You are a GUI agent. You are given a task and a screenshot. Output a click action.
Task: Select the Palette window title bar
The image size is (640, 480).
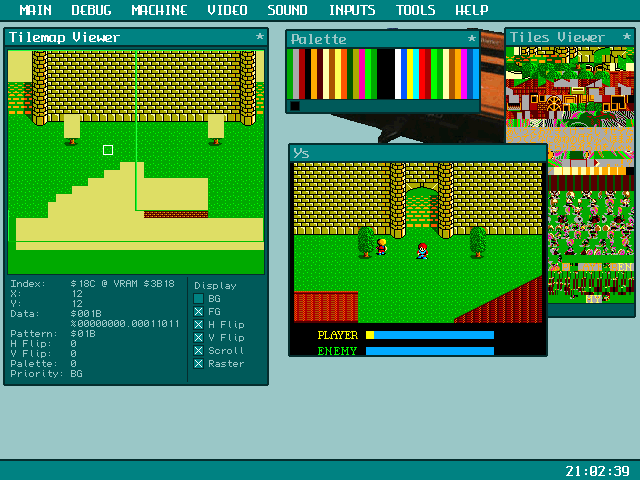(382, 39)
